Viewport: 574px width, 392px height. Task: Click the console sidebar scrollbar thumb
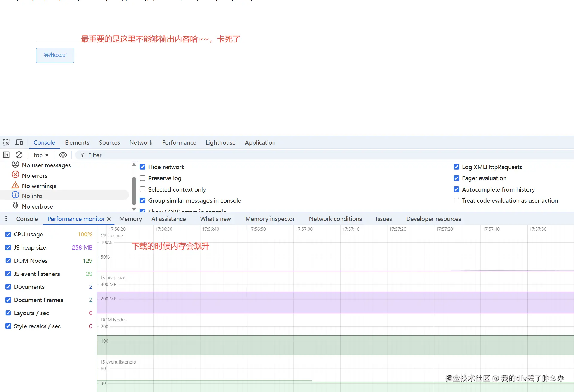click(x=134, y=191)
